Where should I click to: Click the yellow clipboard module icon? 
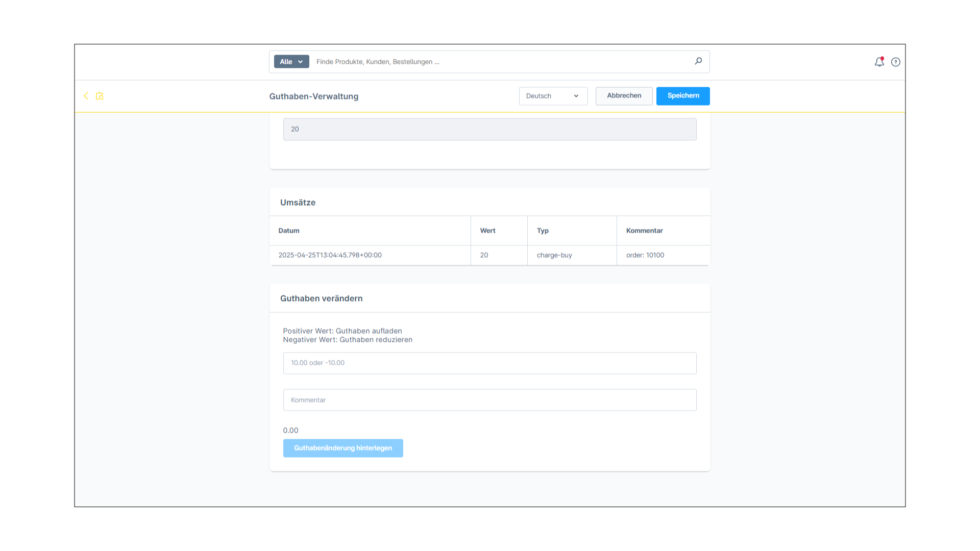100,96
